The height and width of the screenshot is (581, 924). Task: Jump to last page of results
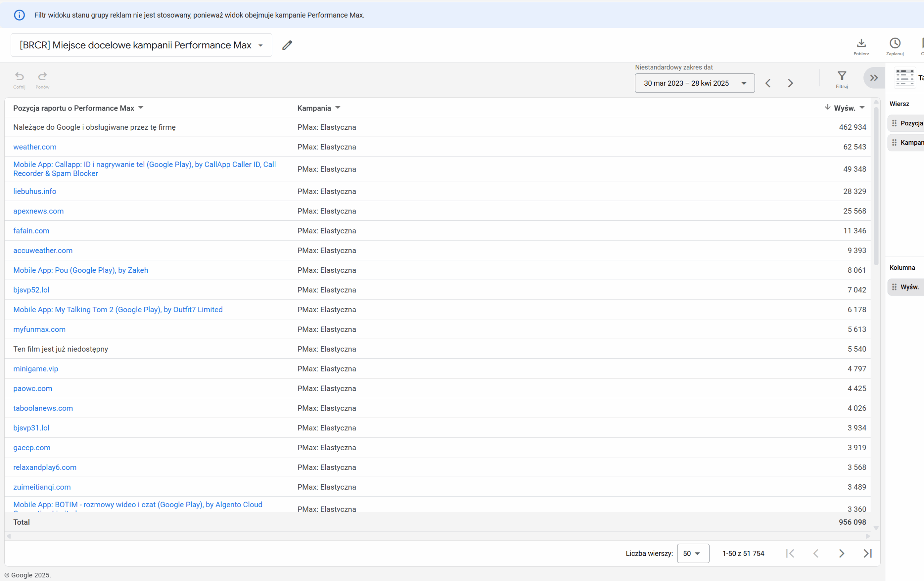(867, 553)
